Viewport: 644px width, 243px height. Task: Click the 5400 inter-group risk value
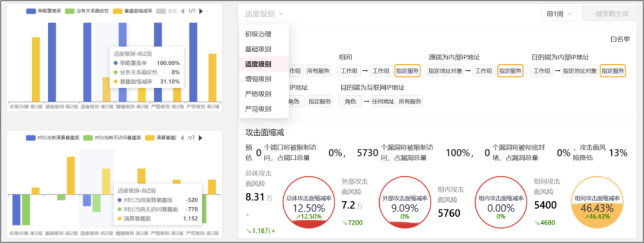(x=546, y=205)
